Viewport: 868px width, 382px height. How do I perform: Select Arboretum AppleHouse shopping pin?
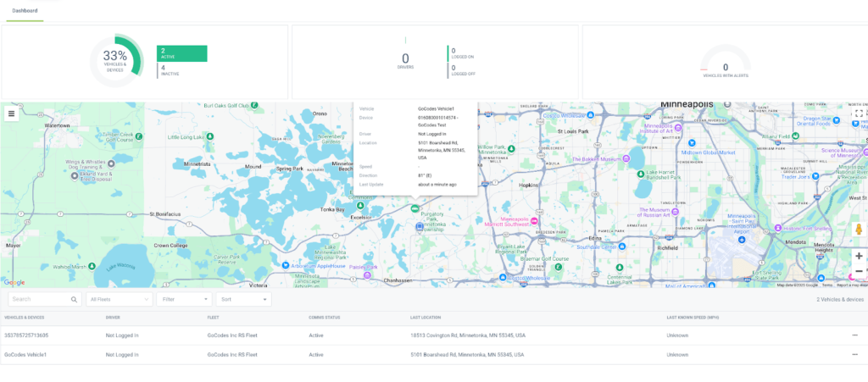click(x=285, y=266)
